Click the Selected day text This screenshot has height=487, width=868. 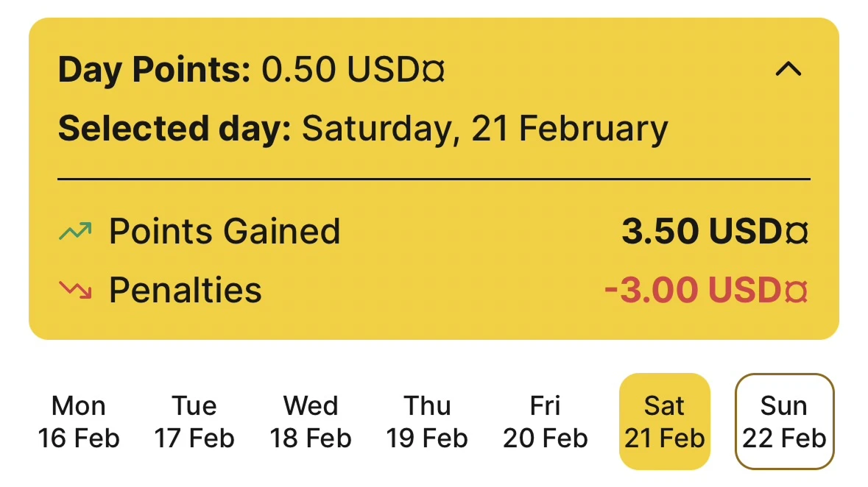click(364, 128)
